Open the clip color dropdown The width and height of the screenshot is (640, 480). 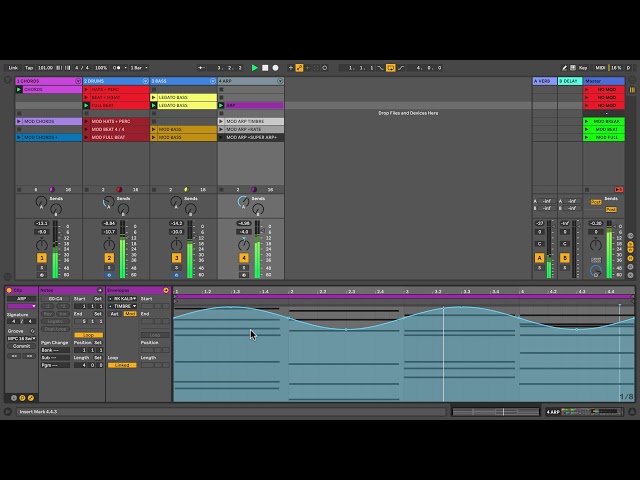(21, 306)
